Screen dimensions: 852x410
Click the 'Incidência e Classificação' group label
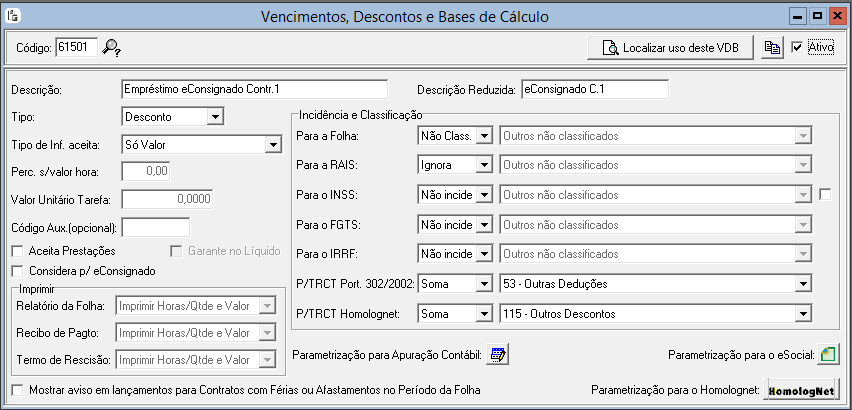click(360, 115)
